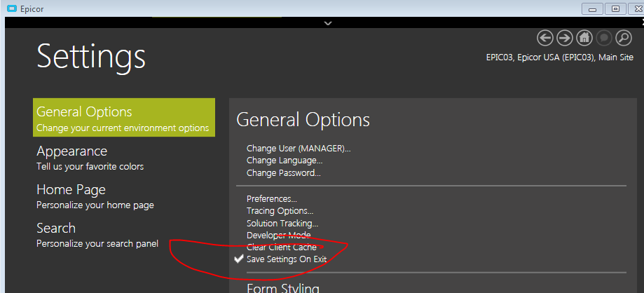This screenshot has height=293, width=644.
Task: Open the Appearance settings category
Action: 90,158
